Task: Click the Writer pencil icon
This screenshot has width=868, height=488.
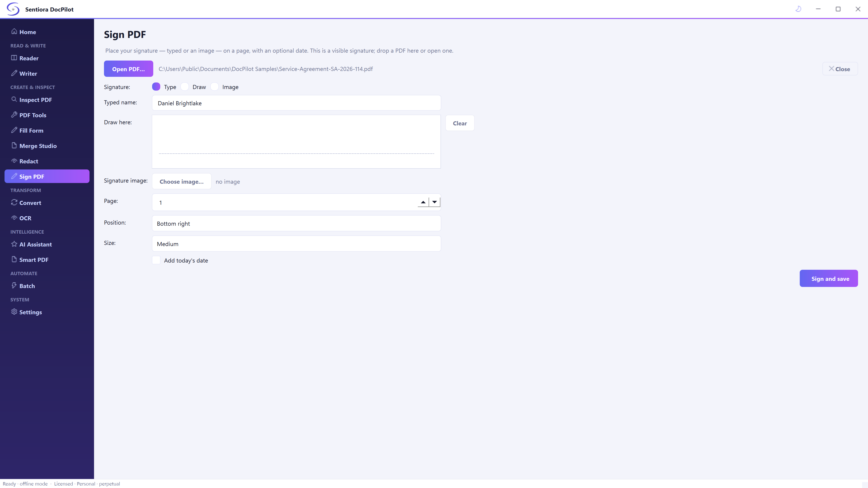Action: [14, 73]
